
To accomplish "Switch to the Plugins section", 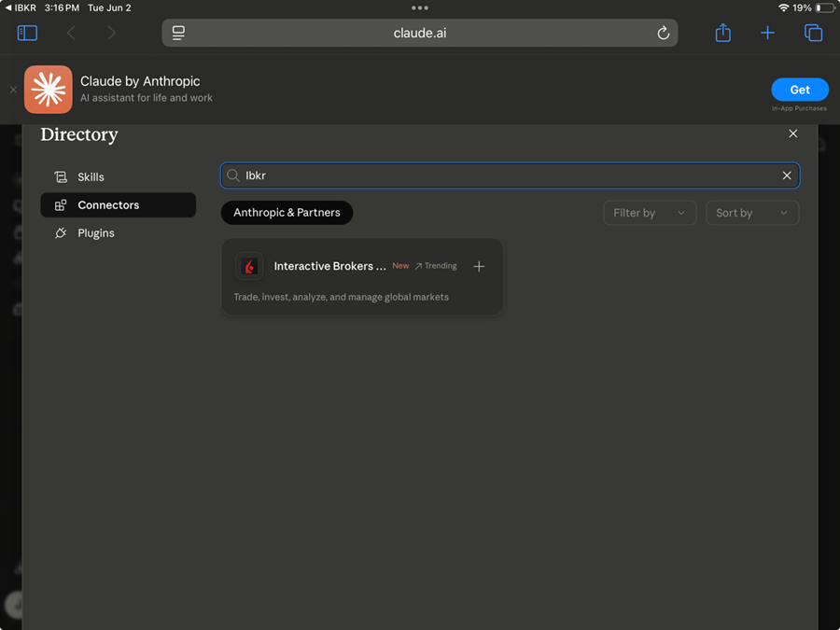I will [119, 233].
